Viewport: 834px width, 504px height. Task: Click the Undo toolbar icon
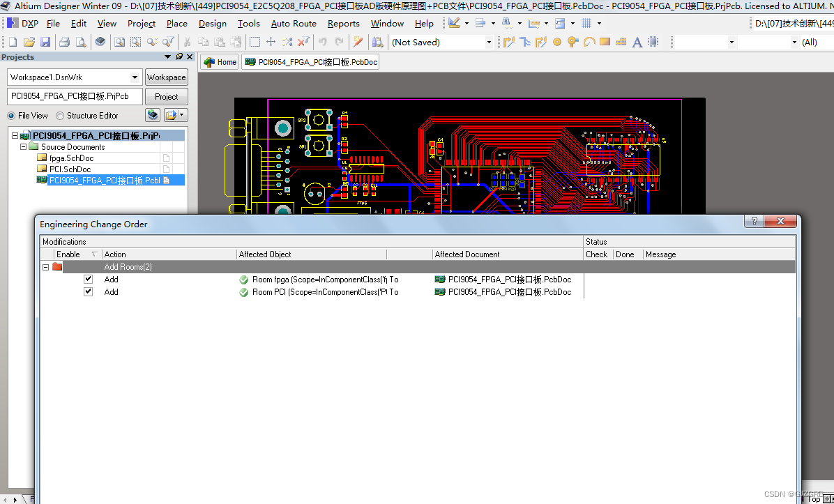click(322, 42)
